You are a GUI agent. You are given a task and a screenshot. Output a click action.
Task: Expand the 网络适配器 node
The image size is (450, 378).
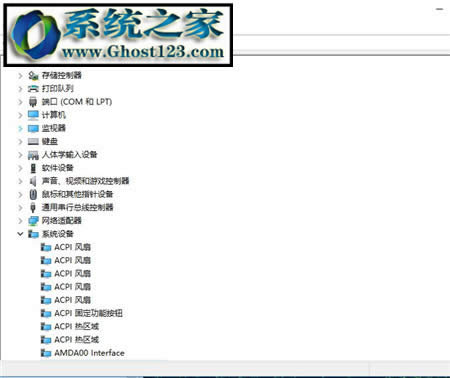tap(20, 221)
